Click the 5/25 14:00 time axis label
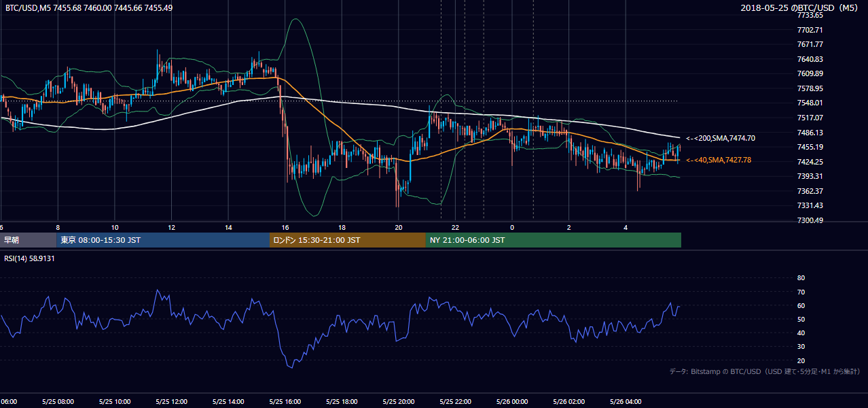 pyautogui.click(x=228, y=402)
